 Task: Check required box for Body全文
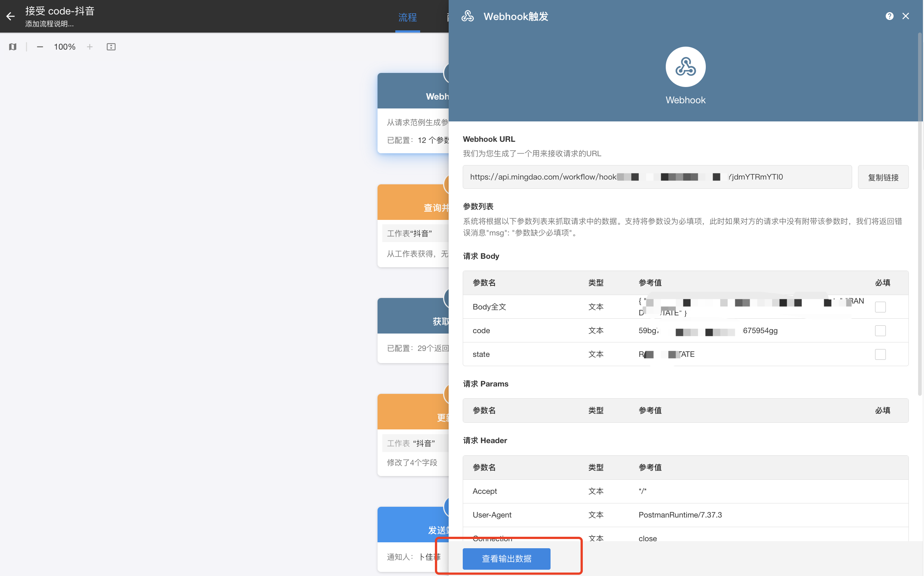880,307
